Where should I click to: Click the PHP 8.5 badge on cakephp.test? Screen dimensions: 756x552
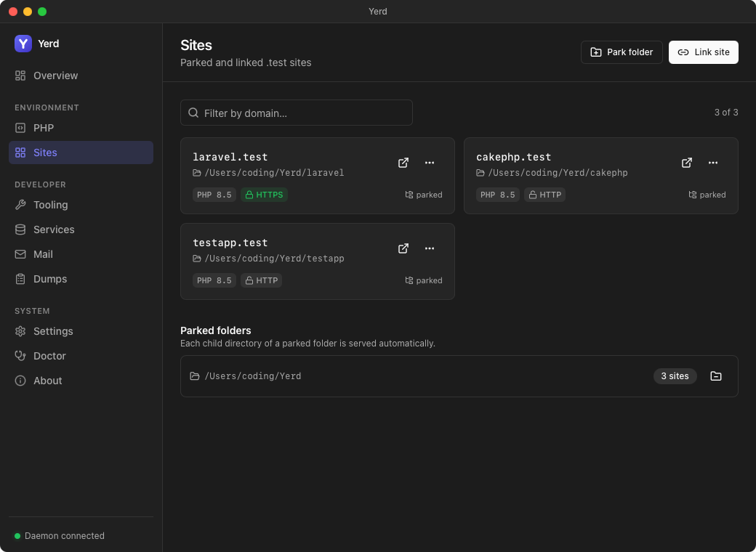tap(497, 195)
